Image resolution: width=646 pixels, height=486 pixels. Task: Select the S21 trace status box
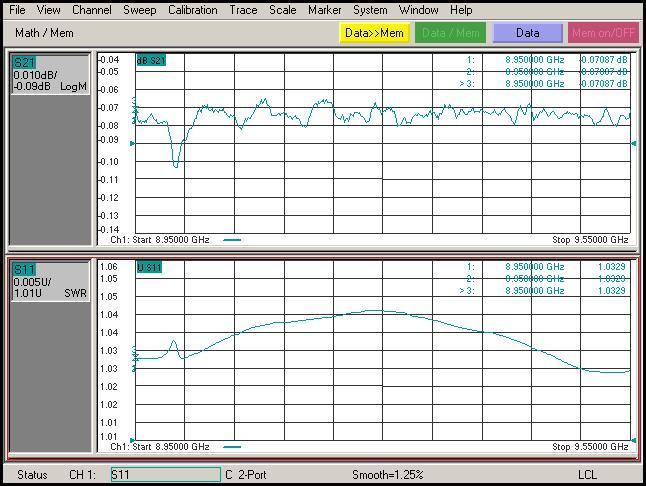click(50, 75)
